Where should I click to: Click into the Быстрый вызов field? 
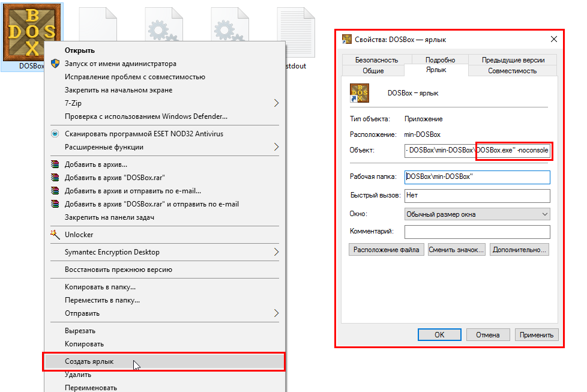pyautogui.click(x=477, y=196)
